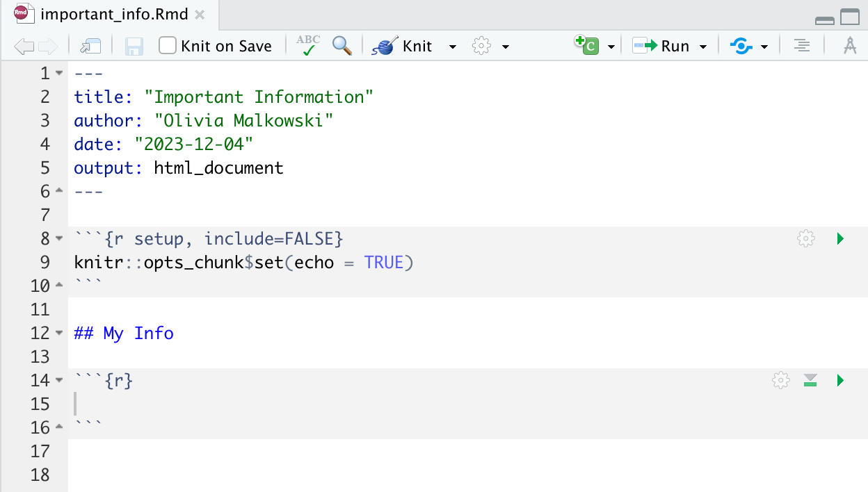
Task: Click the "## My Info" heading
Action: pos(124,333)
